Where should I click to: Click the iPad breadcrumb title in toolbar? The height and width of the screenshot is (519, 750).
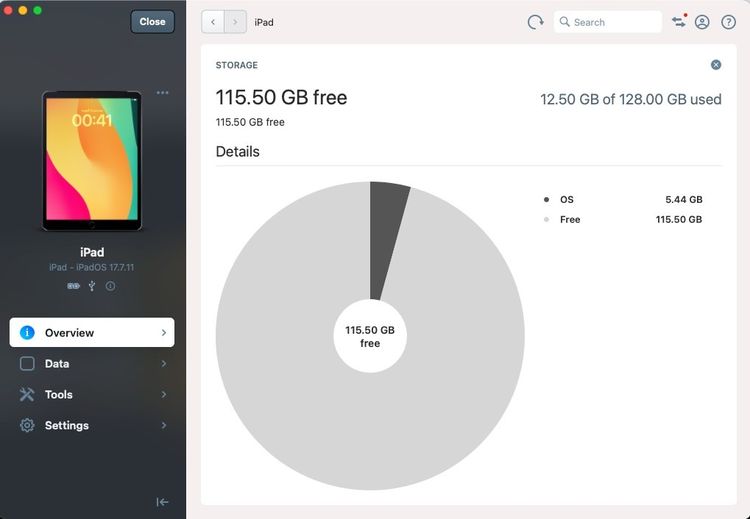pyautogui.click(x=264, y=22)
